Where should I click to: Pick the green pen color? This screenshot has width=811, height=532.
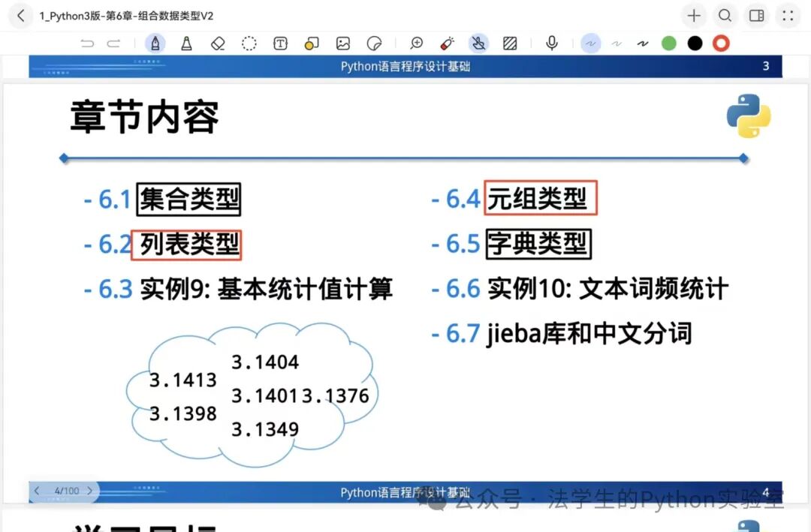[x=669, y=44]
